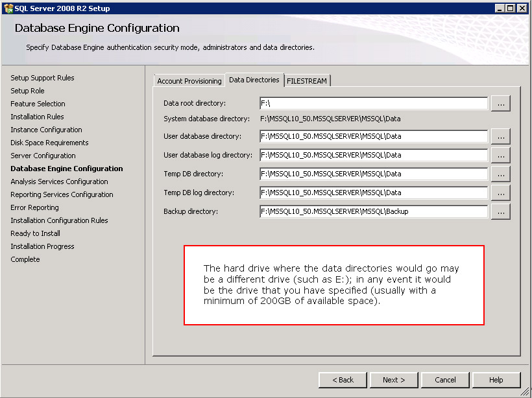This screenshot has width=532, height=398.
Task: Click the SQL Server Setup title bar icon
Action: pyautogui.click(x=8, y=8)
